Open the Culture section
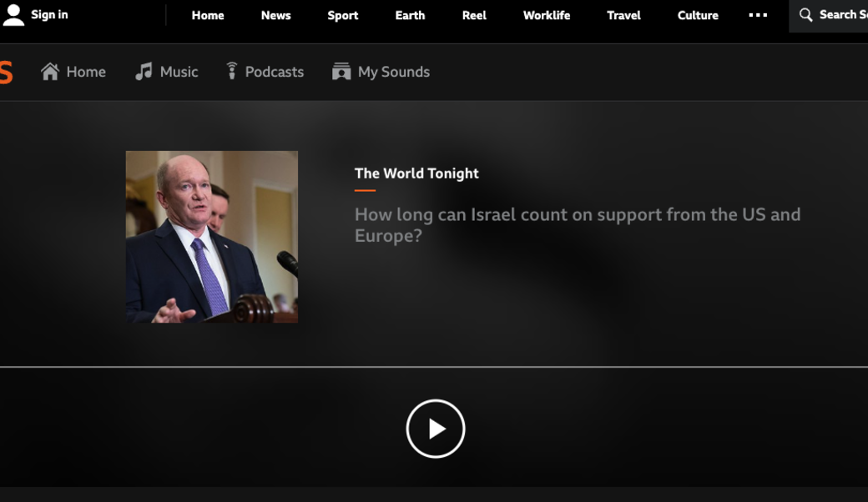 pos(698,15)
